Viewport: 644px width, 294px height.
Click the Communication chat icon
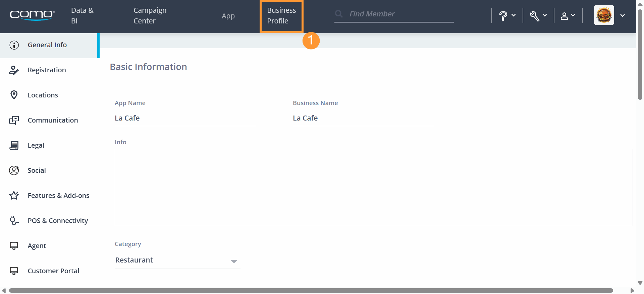pyautogui.click(x=14, y=120)
